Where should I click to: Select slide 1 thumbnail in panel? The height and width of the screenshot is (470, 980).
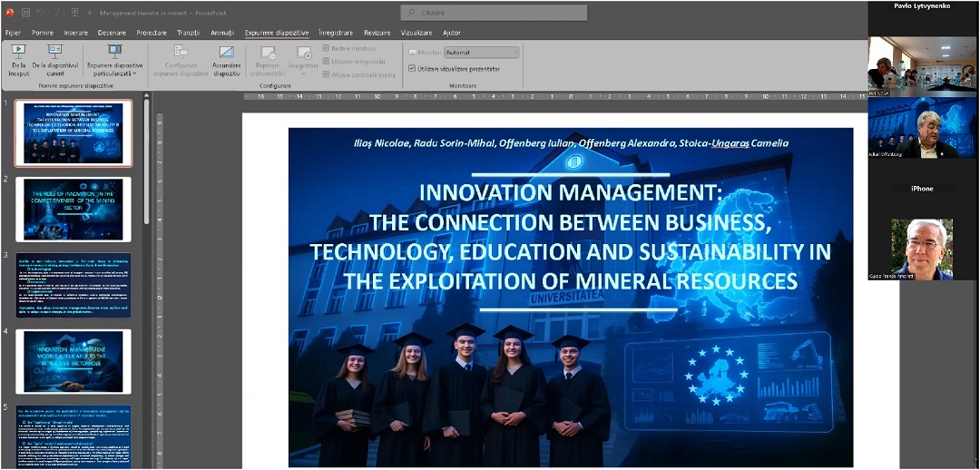point(73,132)
